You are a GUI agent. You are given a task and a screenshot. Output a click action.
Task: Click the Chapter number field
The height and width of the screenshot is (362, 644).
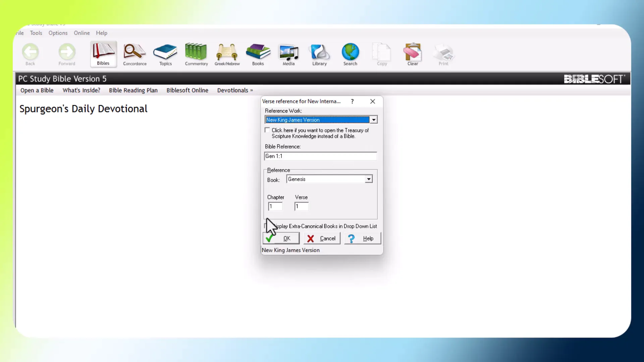pyautogui.click(x=275, y=206)
